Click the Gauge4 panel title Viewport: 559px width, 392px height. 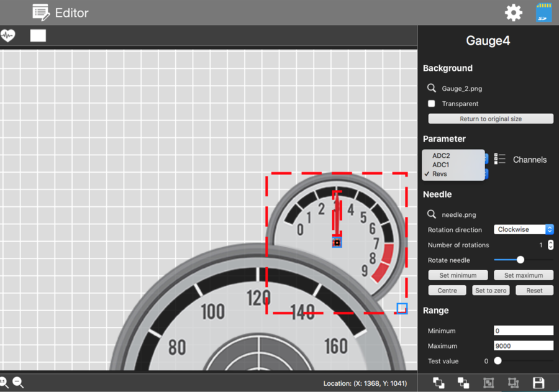click(488, 40)
